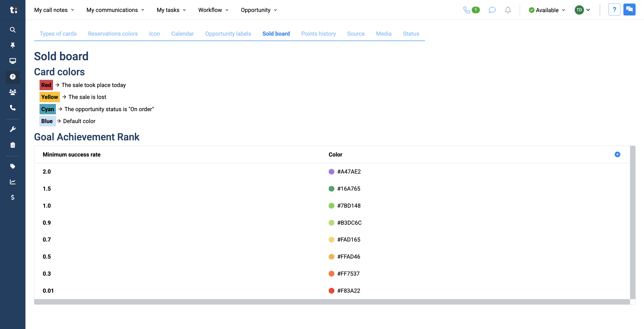The image size is (644, 329).
Task: Click the search magnifier icon in sidebar
Action: [12, 30]
